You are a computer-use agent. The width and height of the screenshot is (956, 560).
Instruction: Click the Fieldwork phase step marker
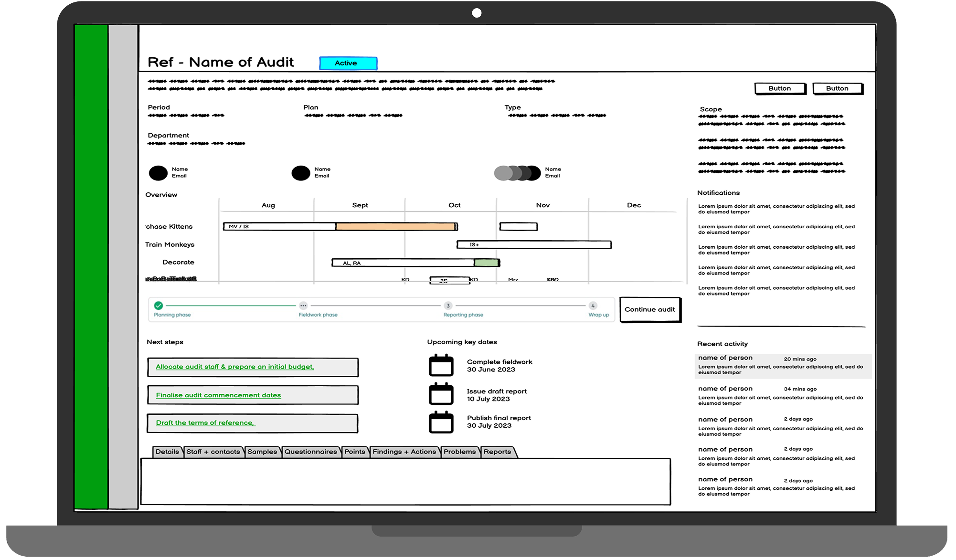[303, 306]
